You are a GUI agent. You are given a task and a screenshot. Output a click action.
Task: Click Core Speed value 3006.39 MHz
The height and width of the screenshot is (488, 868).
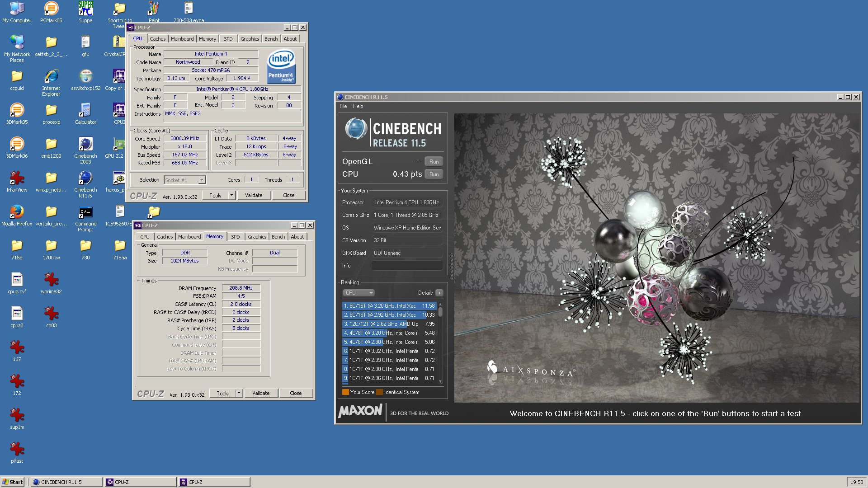click(x=185, y=138)
